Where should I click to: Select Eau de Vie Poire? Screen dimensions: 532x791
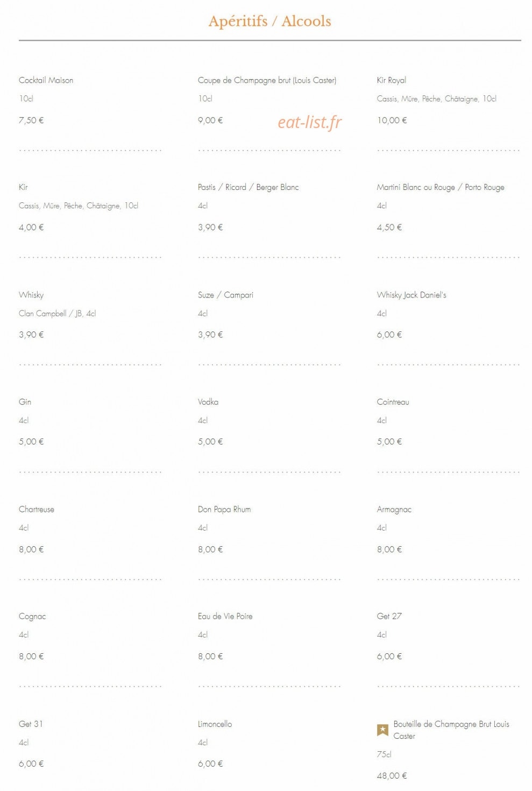pos(225,616)
